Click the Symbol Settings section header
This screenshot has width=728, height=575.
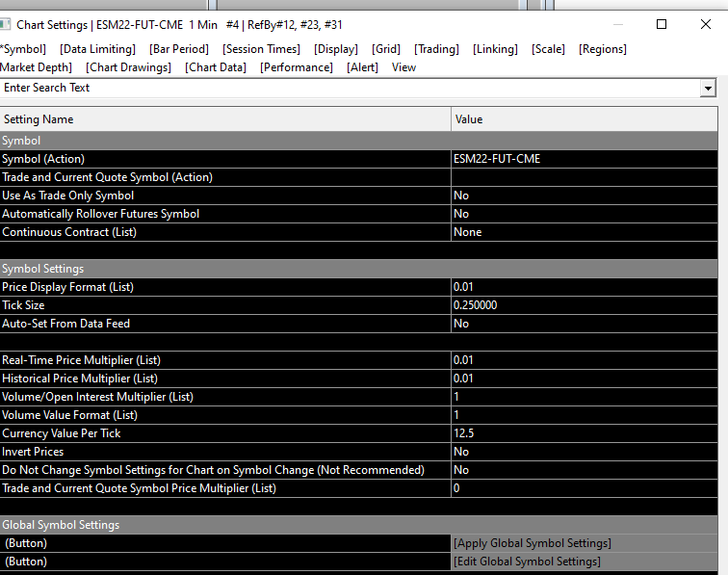pyautogui.click(x=358, y=269)
